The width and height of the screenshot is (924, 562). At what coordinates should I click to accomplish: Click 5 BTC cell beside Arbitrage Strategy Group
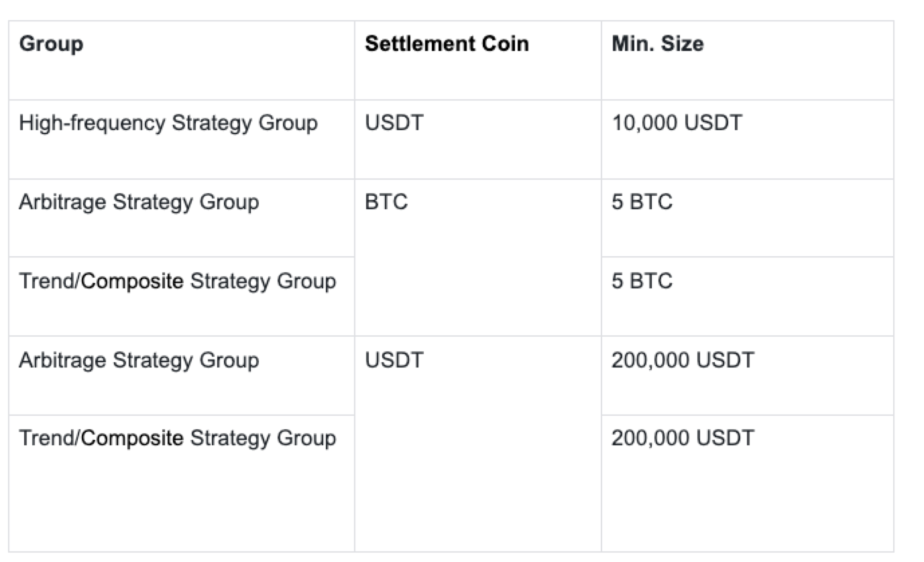pyautogui.click(x=748, y=218)
